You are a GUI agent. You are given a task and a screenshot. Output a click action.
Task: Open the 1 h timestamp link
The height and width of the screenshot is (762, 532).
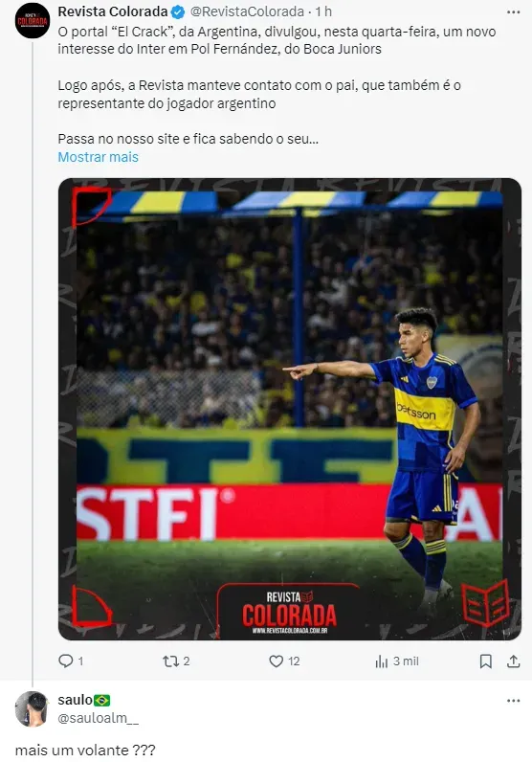coord(323,11)
